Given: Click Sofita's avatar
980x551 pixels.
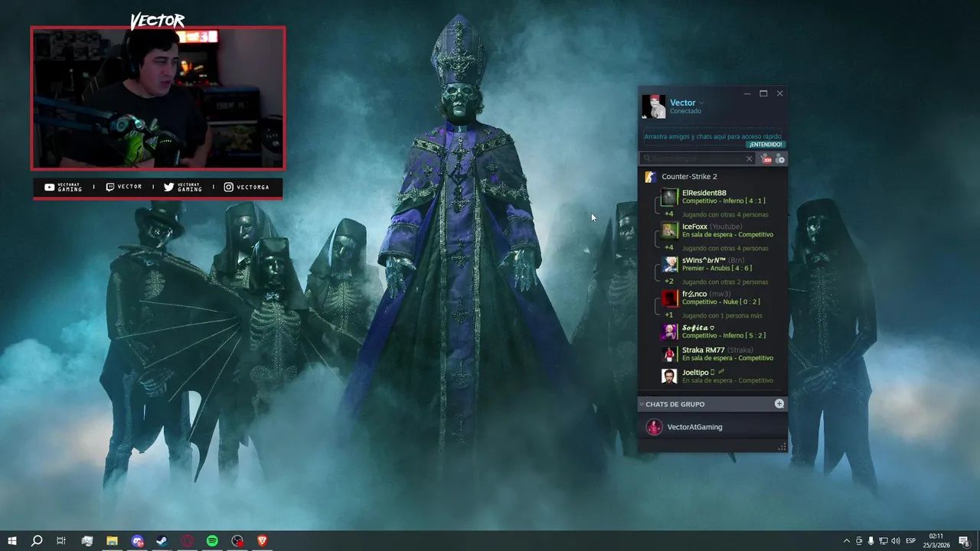Looking at the screenshot, I should click(669, 331).
